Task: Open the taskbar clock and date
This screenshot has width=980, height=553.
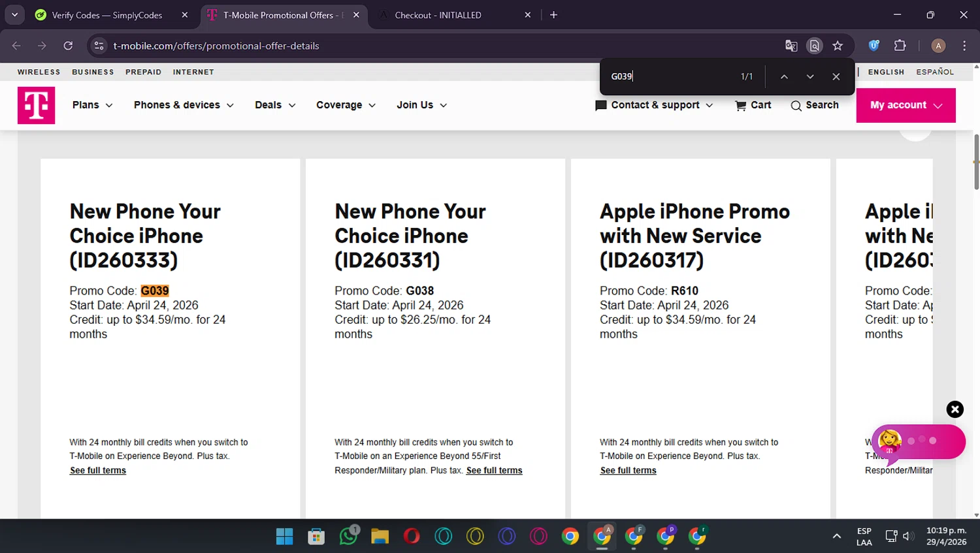Action: tap(946, 537)
